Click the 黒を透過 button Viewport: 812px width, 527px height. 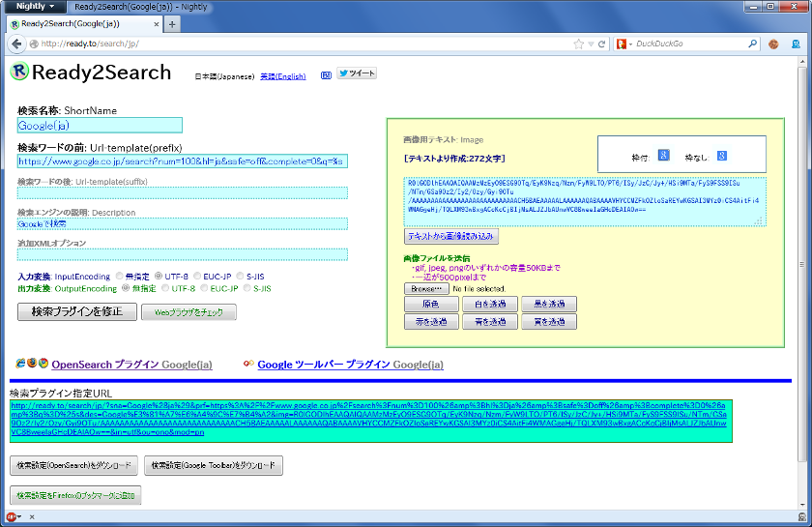tap(549, 305)
